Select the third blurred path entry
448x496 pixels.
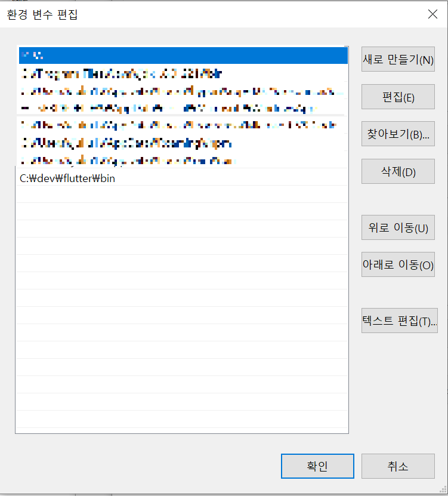click(x=182, y=91)
